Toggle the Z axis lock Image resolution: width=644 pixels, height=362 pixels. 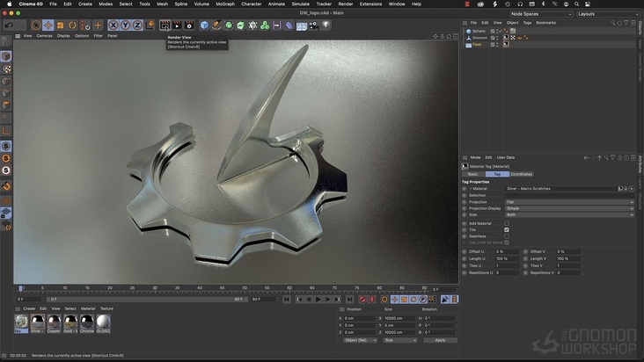pyautogui.click(x=137, y=25)
